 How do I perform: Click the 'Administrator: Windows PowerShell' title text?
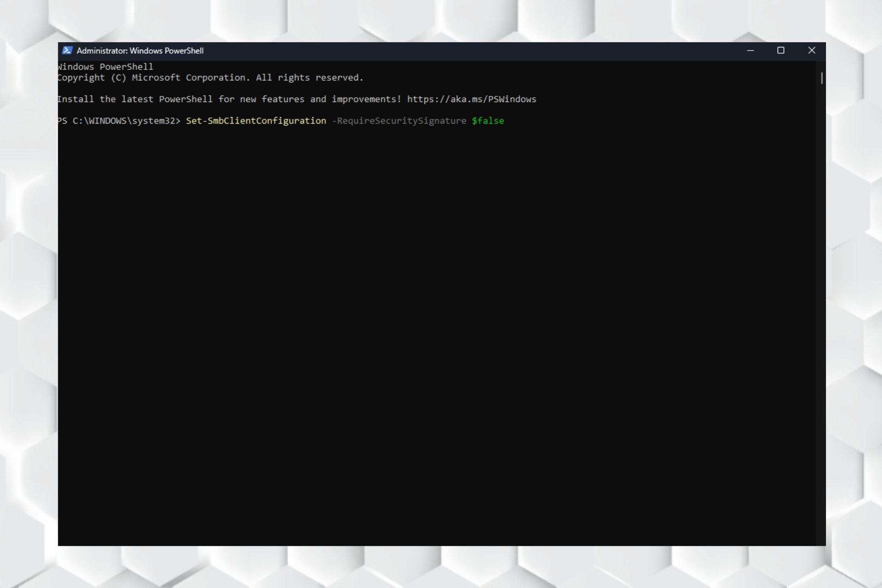140,51
